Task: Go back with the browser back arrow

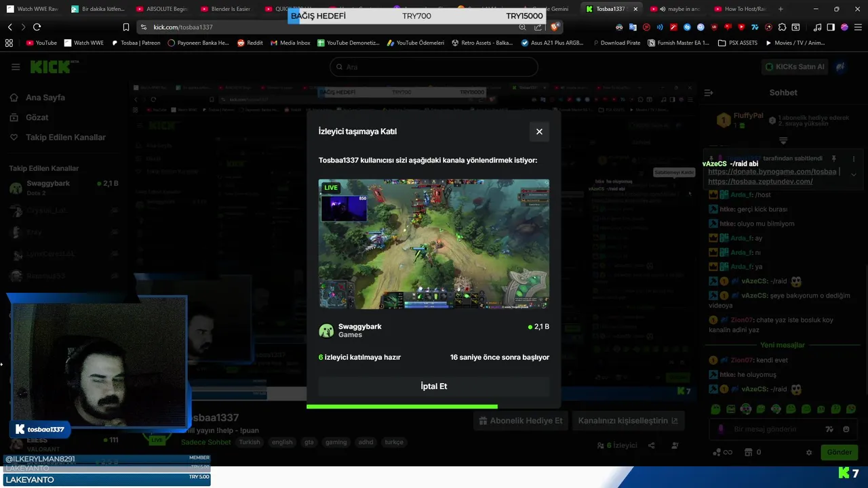Action: [x=10, y=27]
